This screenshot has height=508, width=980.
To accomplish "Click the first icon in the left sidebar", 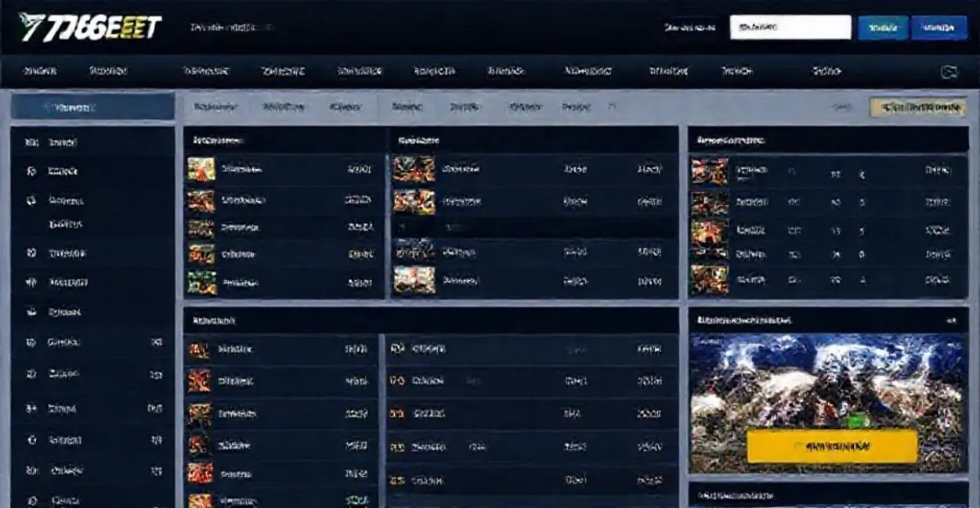I will (x=31, y=143).
